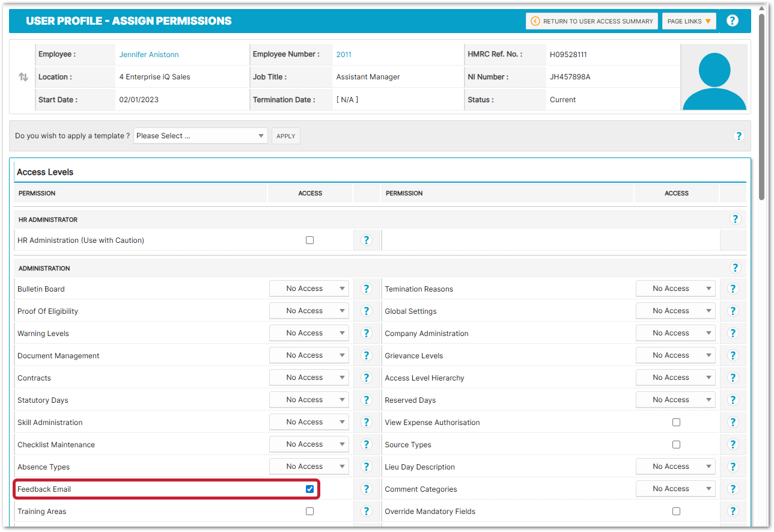The image size is (774, 532).
Task: Click the help icon in the page header
Action: [732, 21]
